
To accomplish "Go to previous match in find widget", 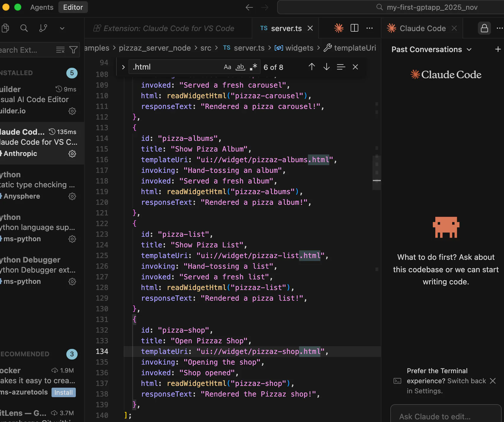I will point(312,67).
